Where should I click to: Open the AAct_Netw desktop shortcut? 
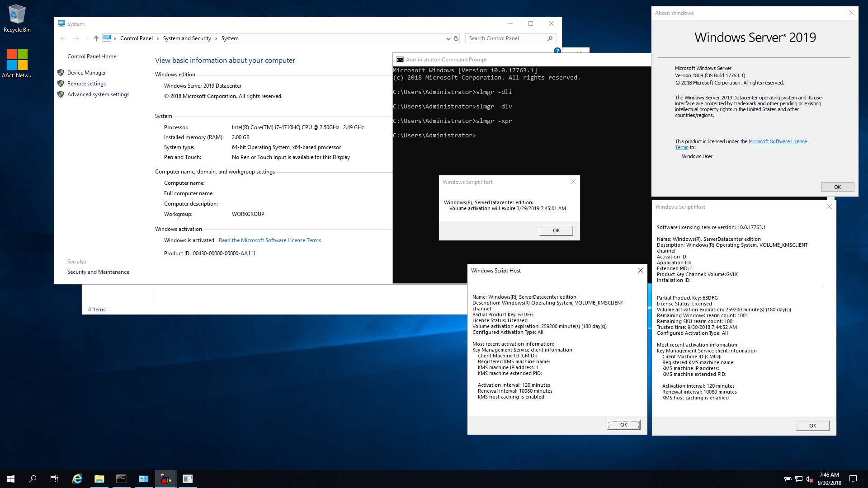point(17,63)
